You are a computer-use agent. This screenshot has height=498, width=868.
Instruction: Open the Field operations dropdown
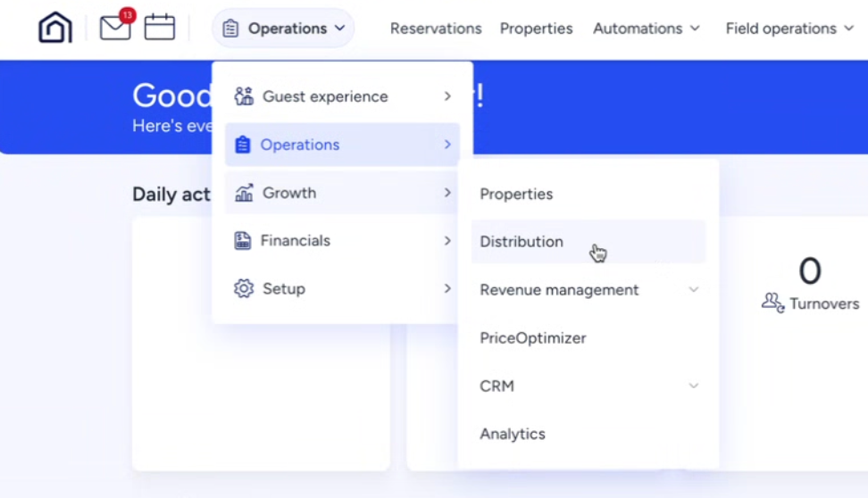click(789, 29)
